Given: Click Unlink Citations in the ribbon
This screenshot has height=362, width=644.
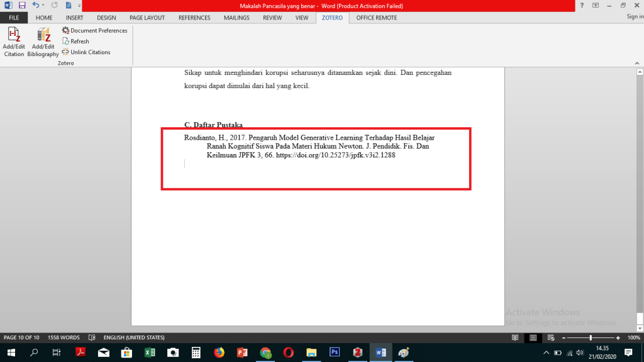Looking at the screenshot, I should point(86,52).
